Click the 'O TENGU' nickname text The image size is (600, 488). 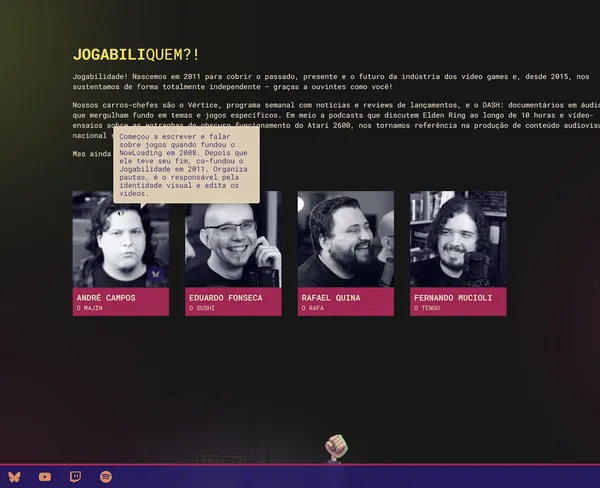point(427,308)
